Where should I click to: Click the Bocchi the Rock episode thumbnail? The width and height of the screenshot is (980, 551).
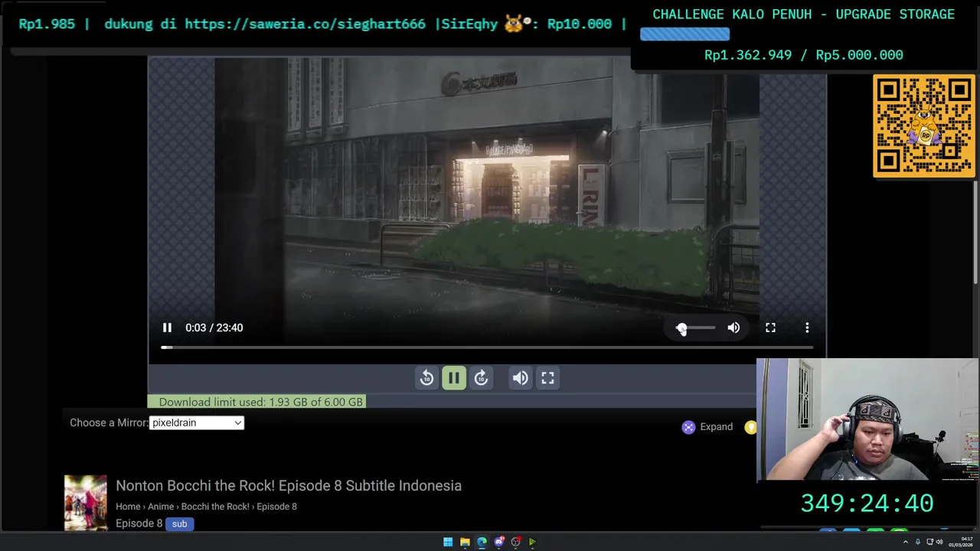tap(86, 503)
